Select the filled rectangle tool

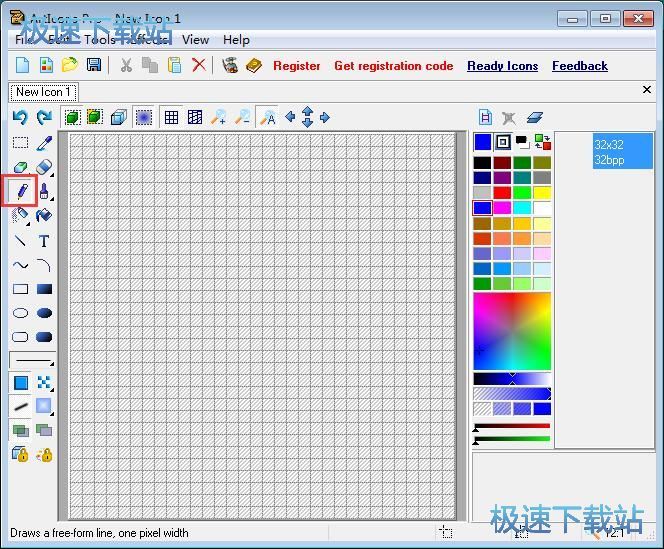pyautogui.click(x=44, y=289)
